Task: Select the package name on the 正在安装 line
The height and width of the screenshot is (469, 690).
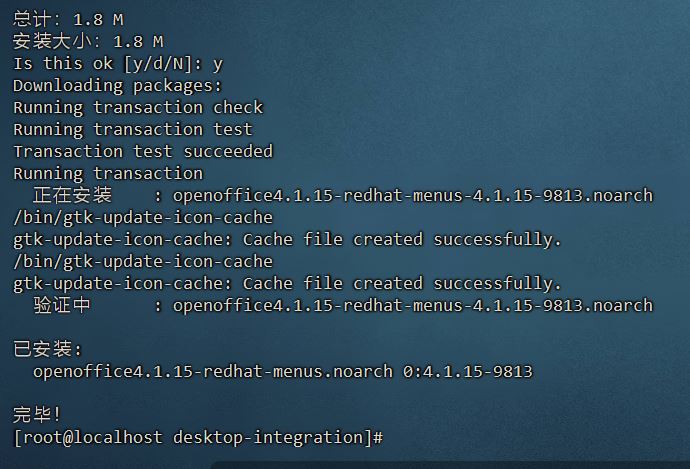Action: 413,195
